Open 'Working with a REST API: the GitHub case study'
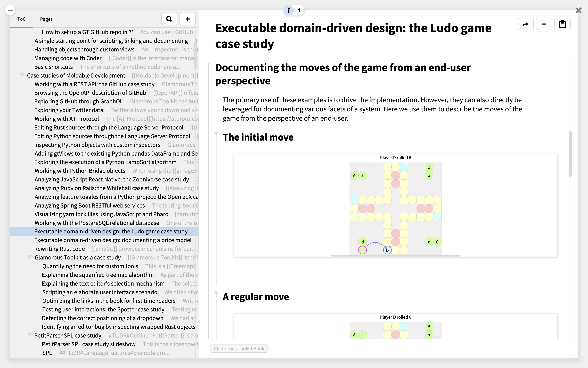 coord(95,84)
